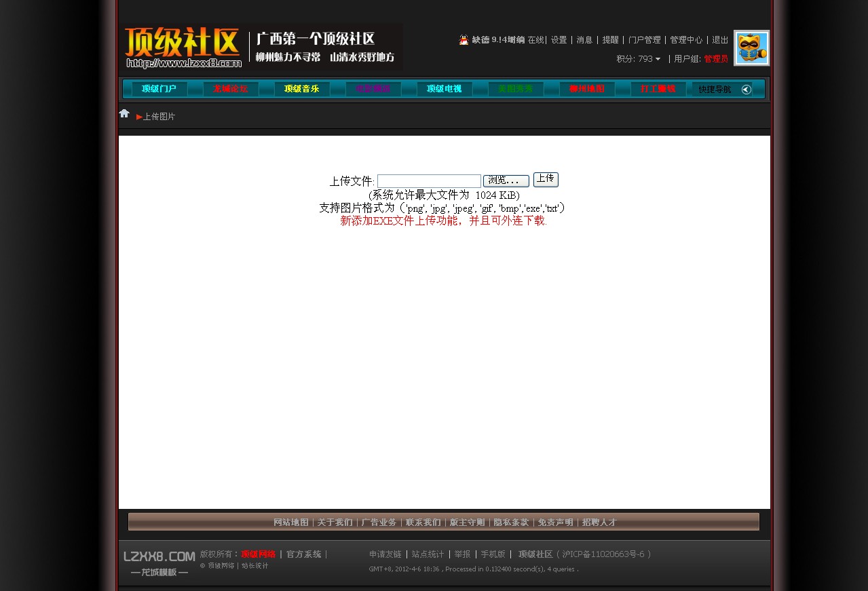Click the 设置 link in the header
The height and width of the screenshot is (591, 868).
(x=559, y=40)
